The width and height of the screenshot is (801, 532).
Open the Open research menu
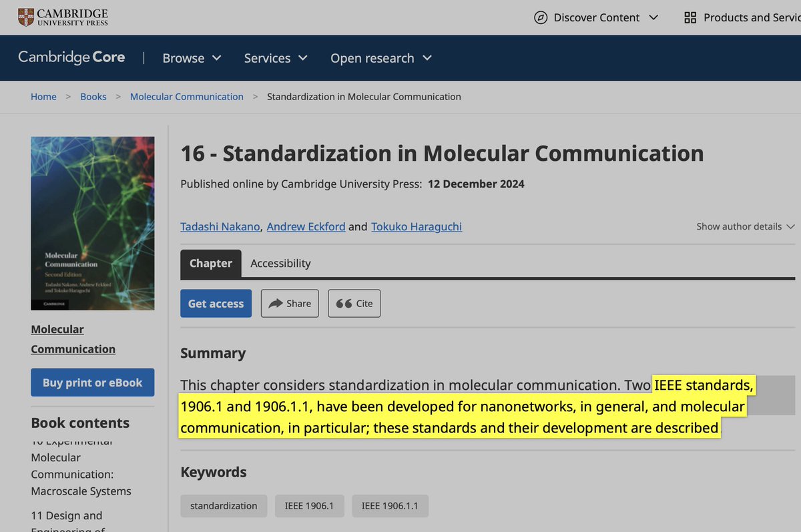[x=381, y=58]
